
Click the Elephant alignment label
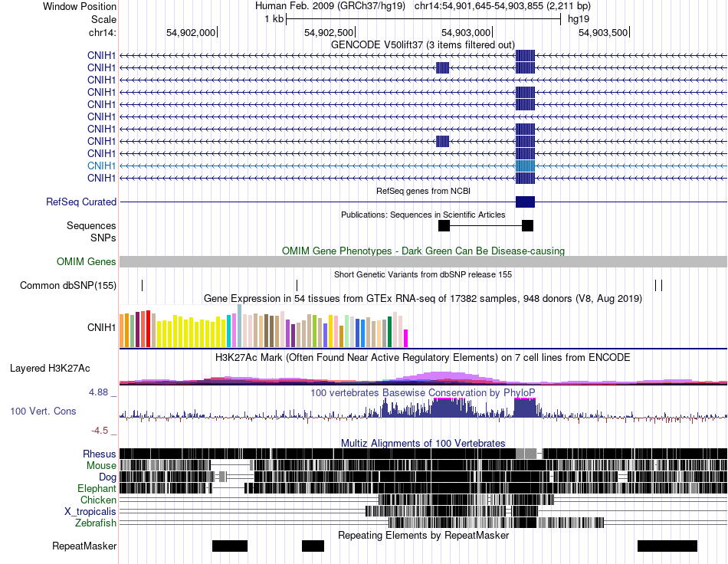(x=97, y=489)
